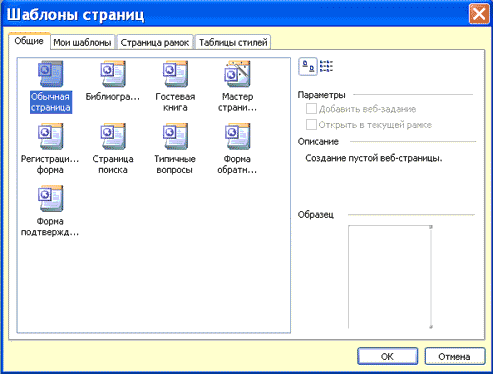This screenshot has height=374, width=493.
Task: Switch to the Таблицы стилей tab
Action: (233, 42)
